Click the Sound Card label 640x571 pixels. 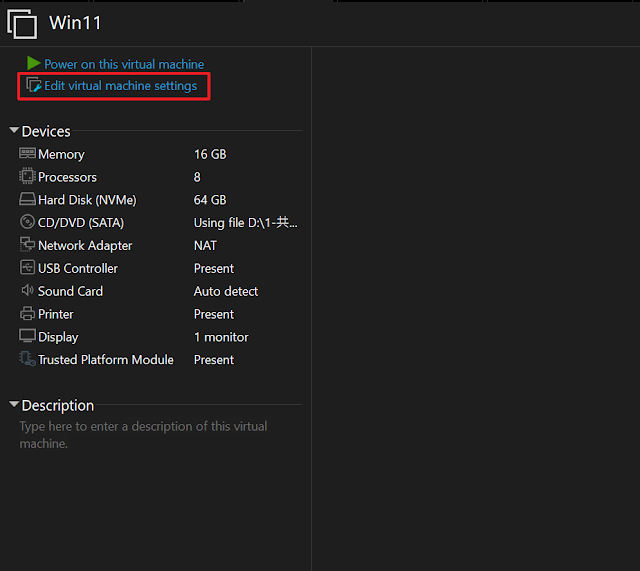coord(71,291)
